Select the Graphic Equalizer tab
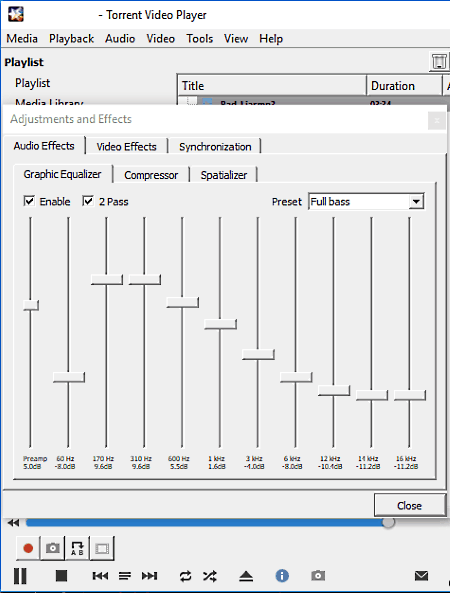 click(x=62, y=174)
